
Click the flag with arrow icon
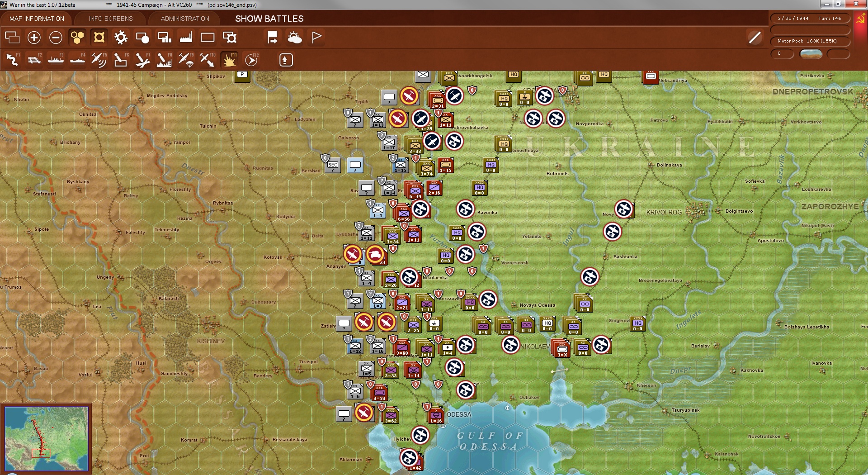click(273, 37)
